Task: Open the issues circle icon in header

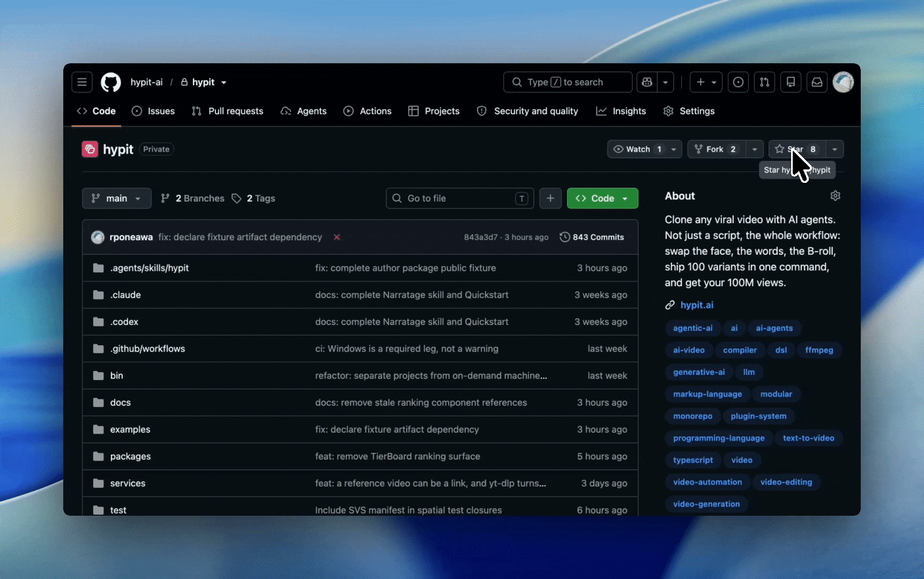Action: (738, 82)
